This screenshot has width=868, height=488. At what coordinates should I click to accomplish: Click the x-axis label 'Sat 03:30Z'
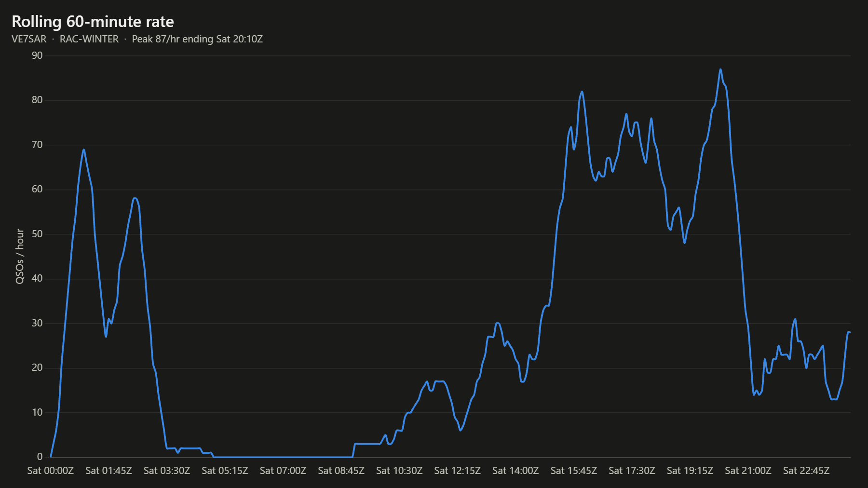tap(167, 471)
